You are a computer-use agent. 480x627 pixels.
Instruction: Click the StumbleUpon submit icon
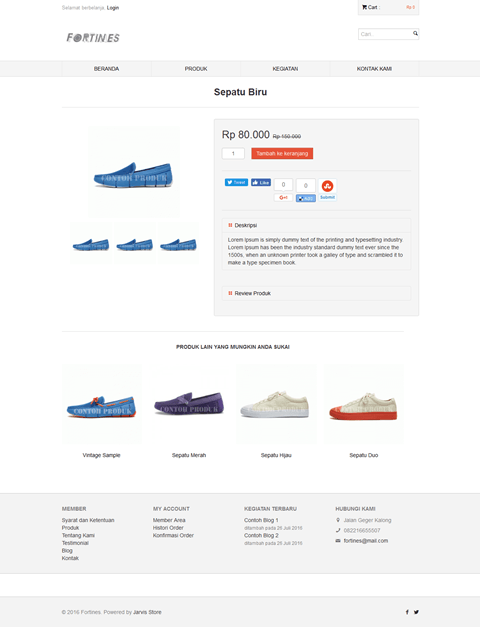coord(327,186)
